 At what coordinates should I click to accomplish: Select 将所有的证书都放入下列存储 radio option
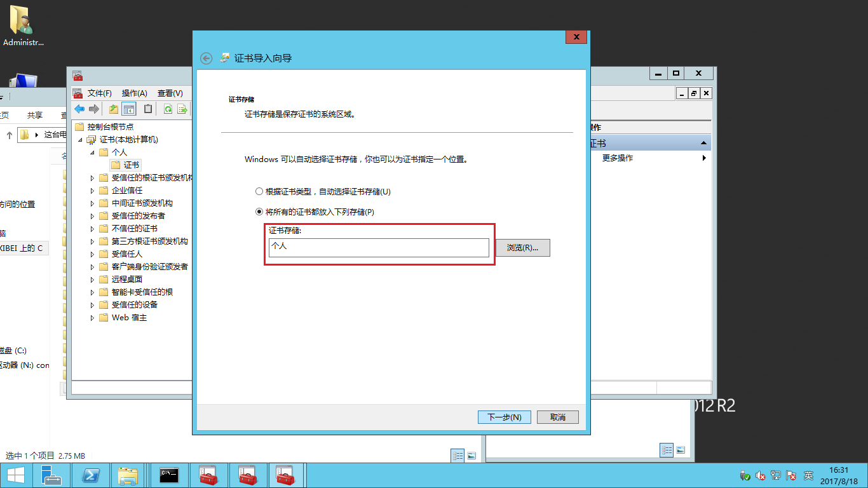pos(259,212)
